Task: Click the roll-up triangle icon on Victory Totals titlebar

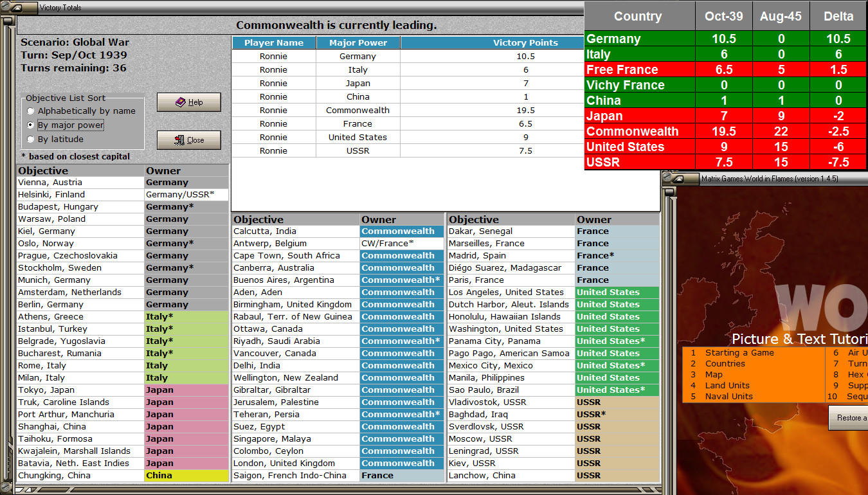Action: 16,8
